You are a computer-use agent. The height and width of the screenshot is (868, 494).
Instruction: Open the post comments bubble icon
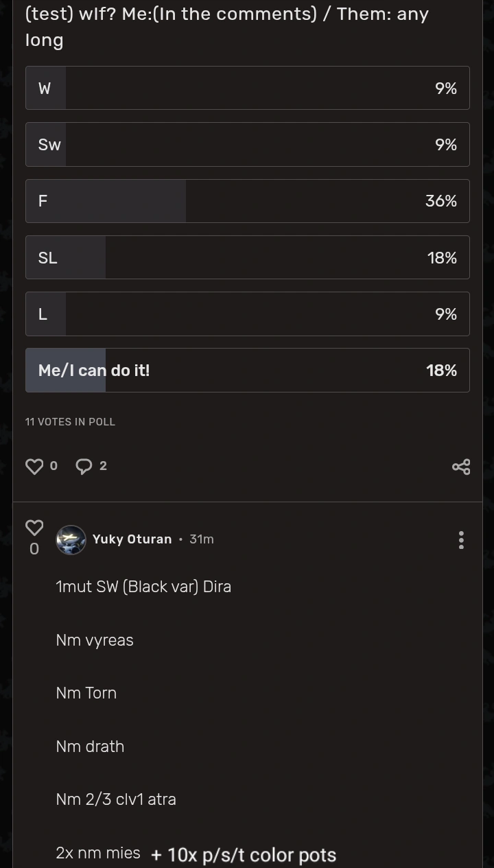pos(84,467)
